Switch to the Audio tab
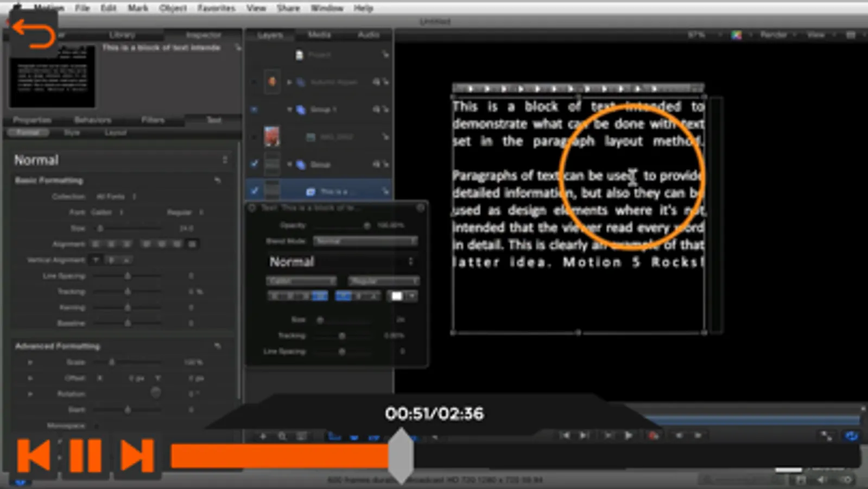This screenshot has height=489, width=868. pyautogui.click(x=369, y=34)
